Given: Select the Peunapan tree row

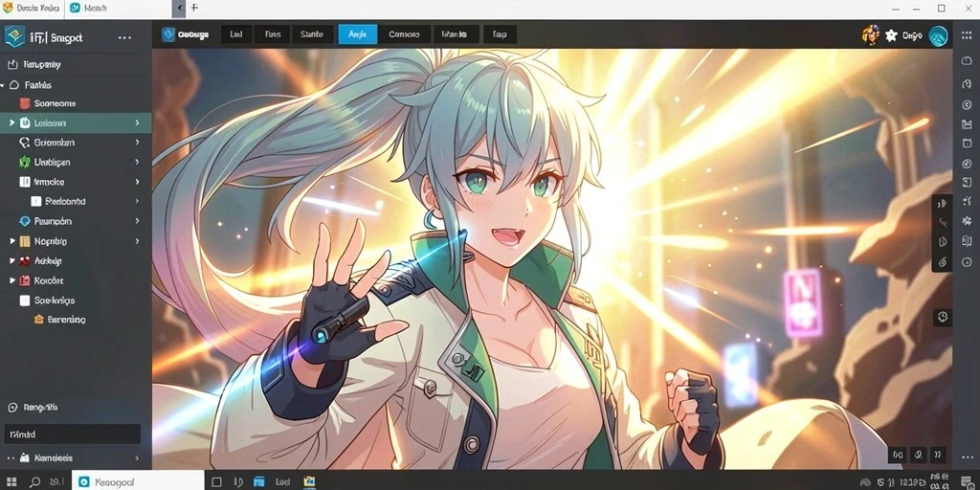Looking at the screenshot, I should click(76, 221).
